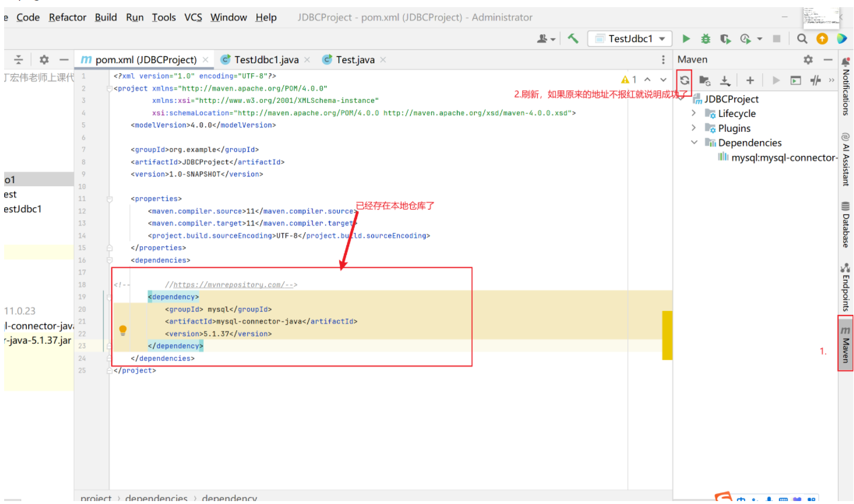Close the pom.xml editor tab
Viewport: 854px width, 504px height.
pos(205,60)
